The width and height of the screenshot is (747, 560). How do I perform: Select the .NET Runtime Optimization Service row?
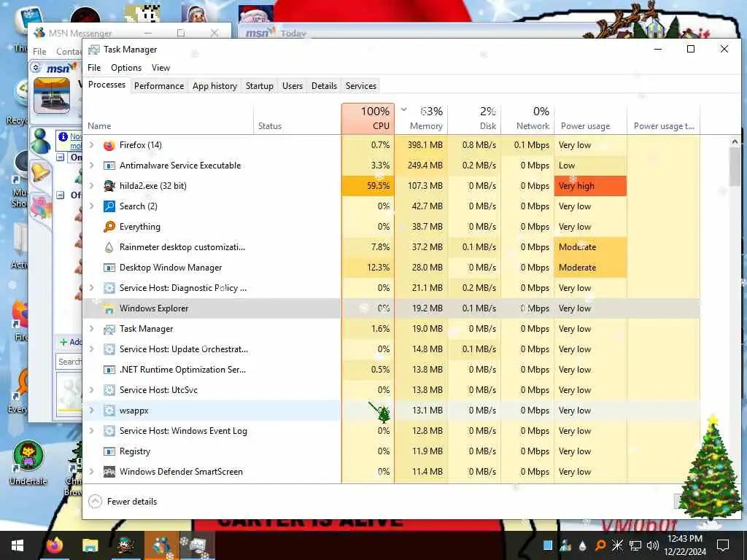click(x=391, y=370)
